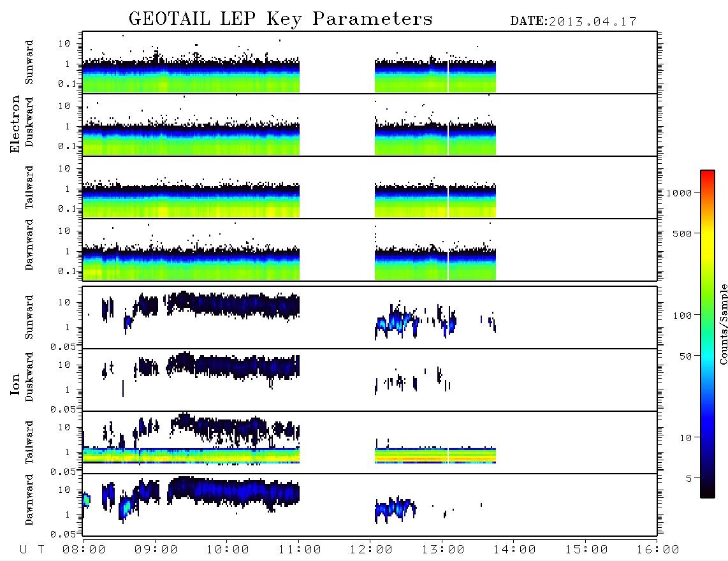Screen dimensions: 728x561
Task: Select the Ion "Sunward" panel label
Action: [29, 317]
